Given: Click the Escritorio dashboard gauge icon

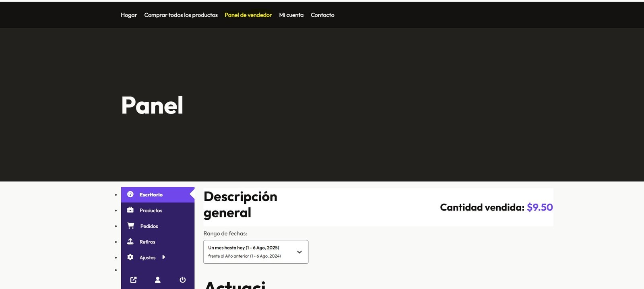Looking at the screenshot, I should (x=130, y=194).
